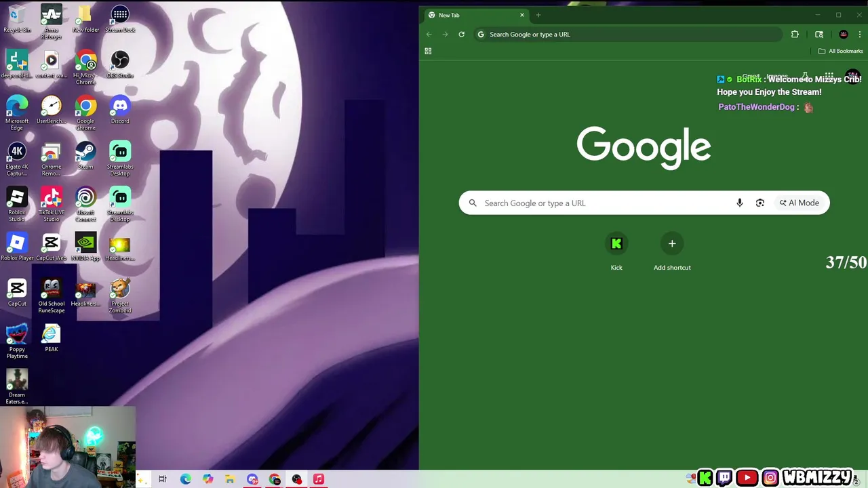Open Roblox Studio desktop shortcut
This screenshot has width=868, height=488.
17,205
